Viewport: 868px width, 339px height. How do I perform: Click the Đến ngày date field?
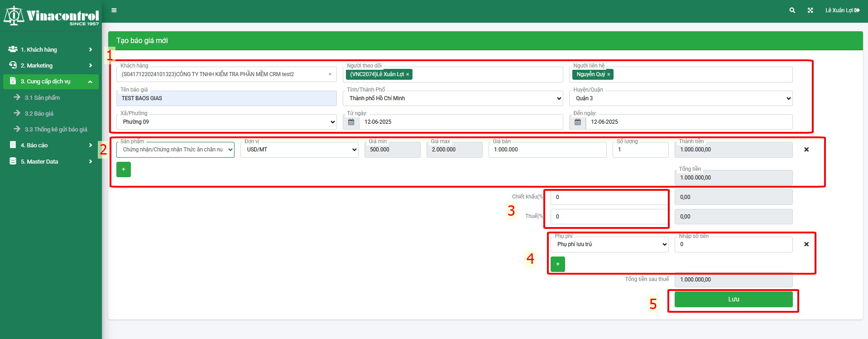(x=689, y=122)
